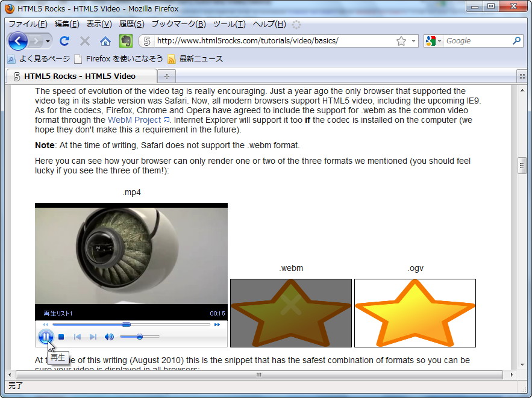Viewport: 532px width, 398px height.
Task: Toggle the green extension icon in the toolbar
Action: pyautogui.click(x=124, y=41)
